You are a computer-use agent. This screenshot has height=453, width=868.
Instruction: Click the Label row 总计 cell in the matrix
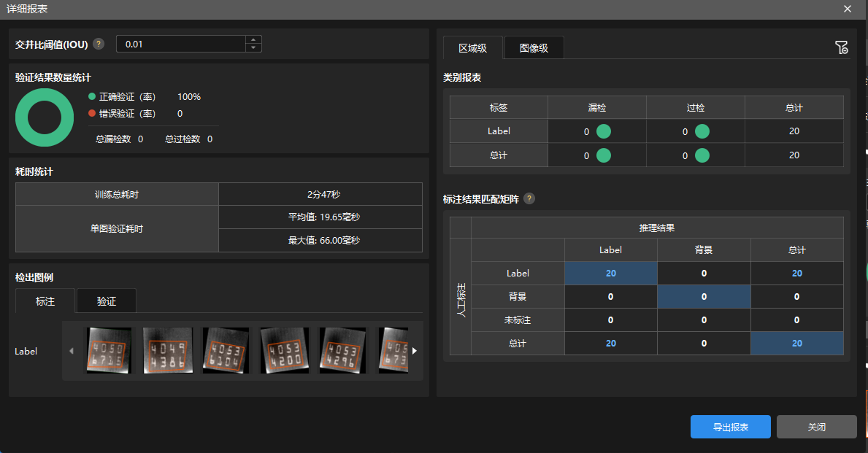796,274
